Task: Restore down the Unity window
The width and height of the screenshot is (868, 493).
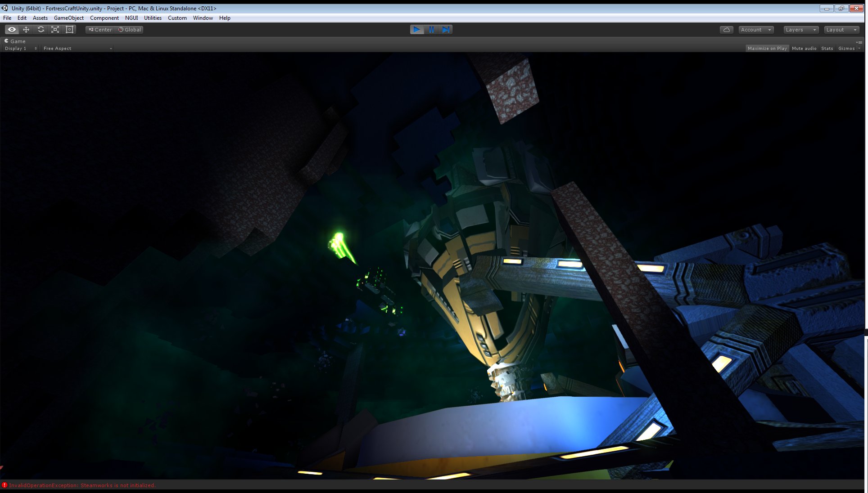Action: pyautogui.click(x=841, y=8)
